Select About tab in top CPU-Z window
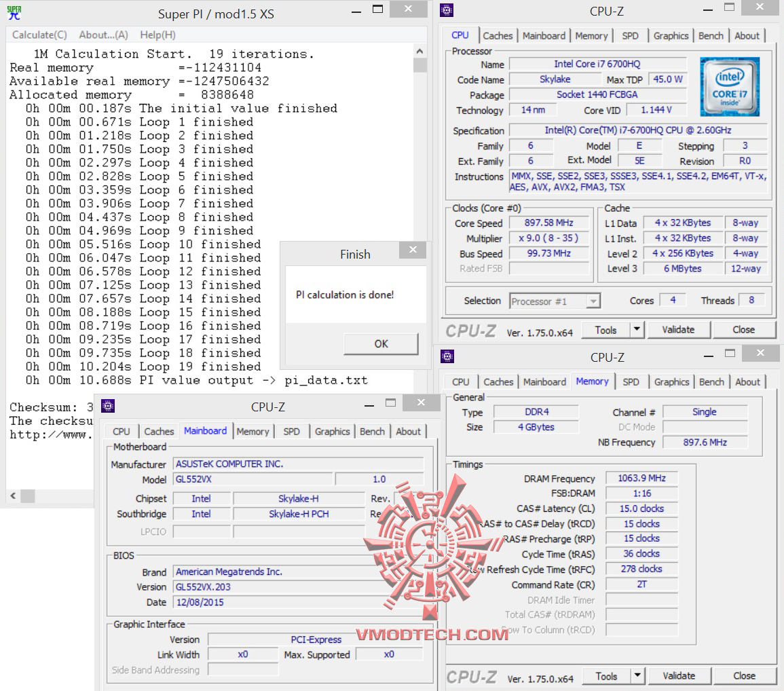The image size is (784, 691). [747, 36]
